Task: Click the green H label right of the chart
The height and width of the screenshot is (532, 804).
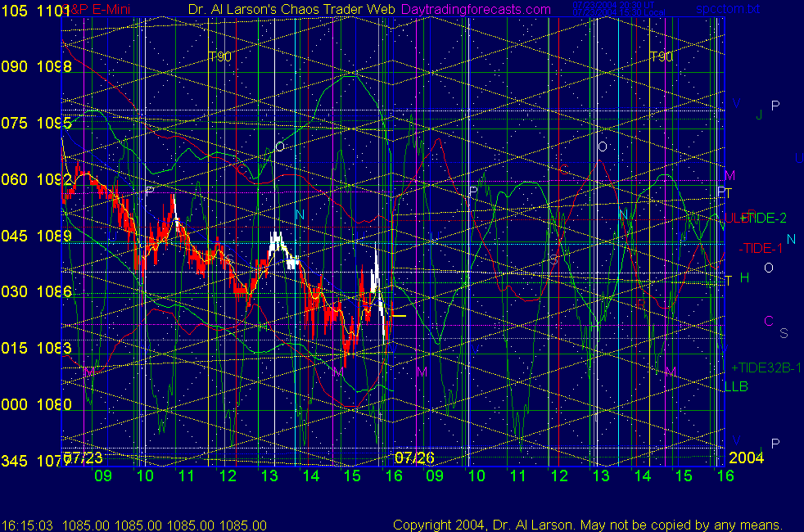Action: 744,277
